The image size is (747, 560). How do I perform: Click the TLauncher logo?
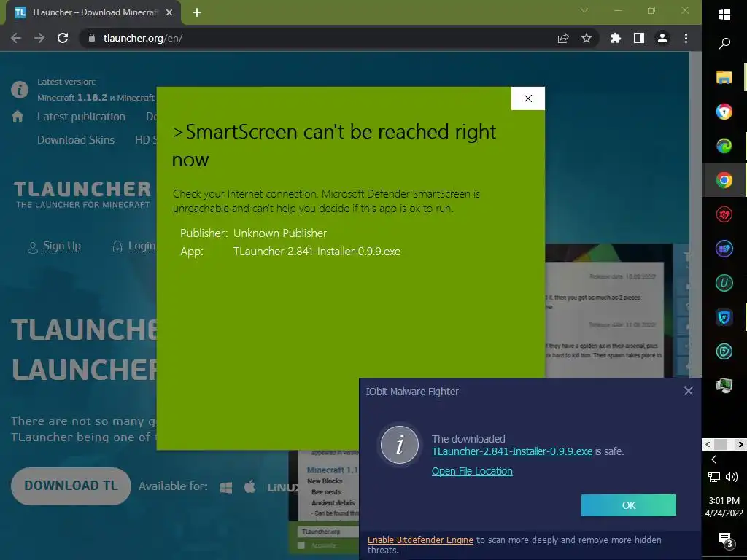[x=82, y=194]
